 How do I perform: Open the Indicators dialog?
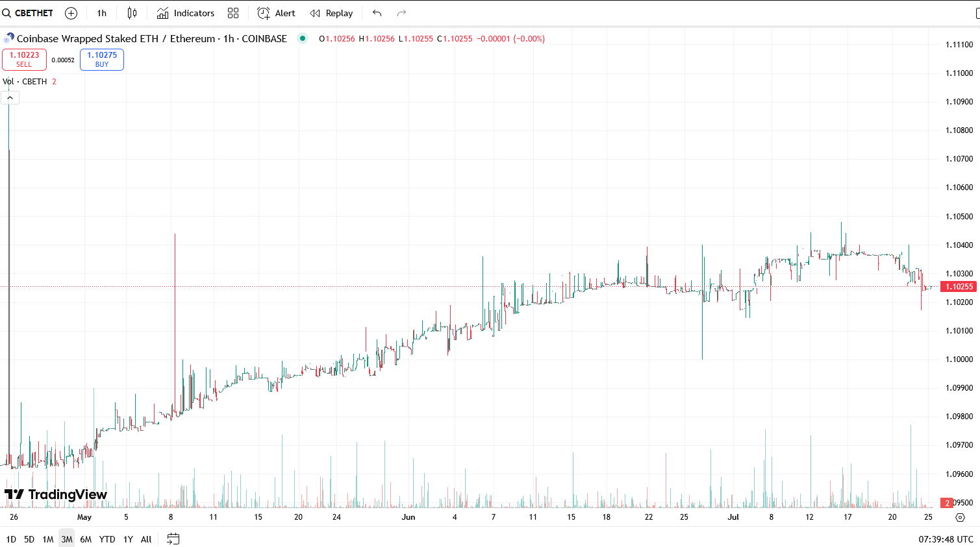[186, 13]
